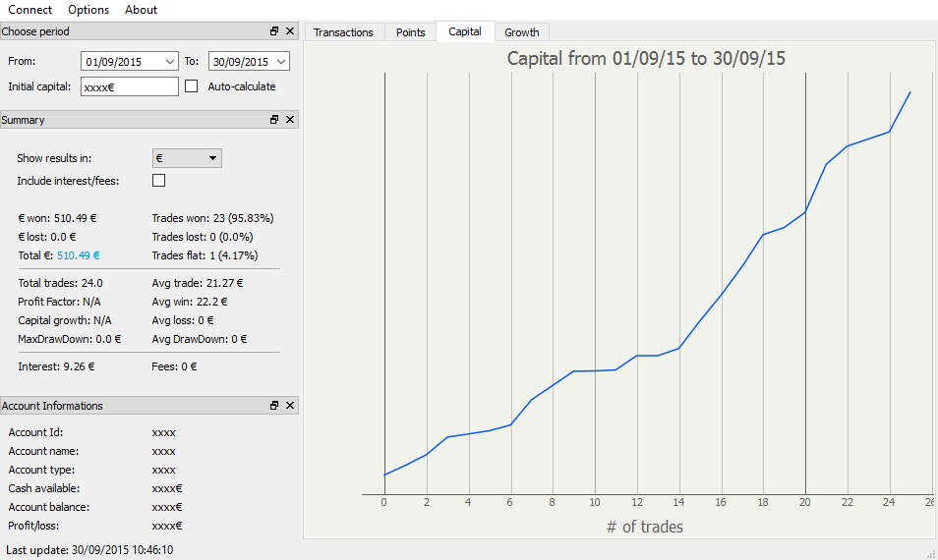
Task: Click the Initial capital input field
Action: pyautogui.click(x=129, y=86)
